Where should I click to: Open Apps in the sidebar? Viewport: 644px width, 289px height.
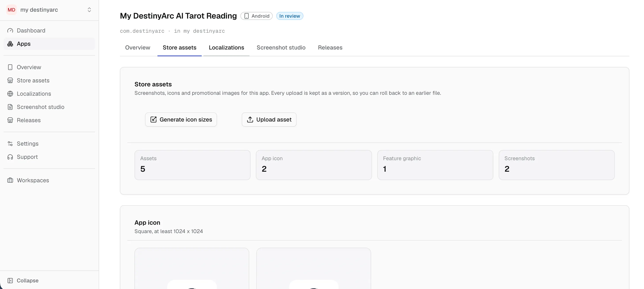click(x=49, y=44)
